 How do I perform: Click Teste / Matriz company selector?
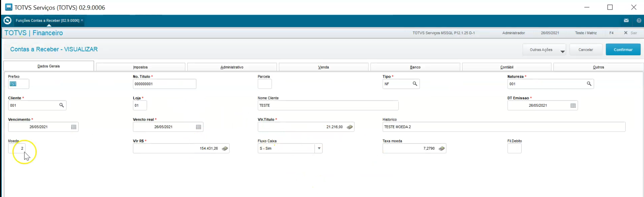pos(586,33)
